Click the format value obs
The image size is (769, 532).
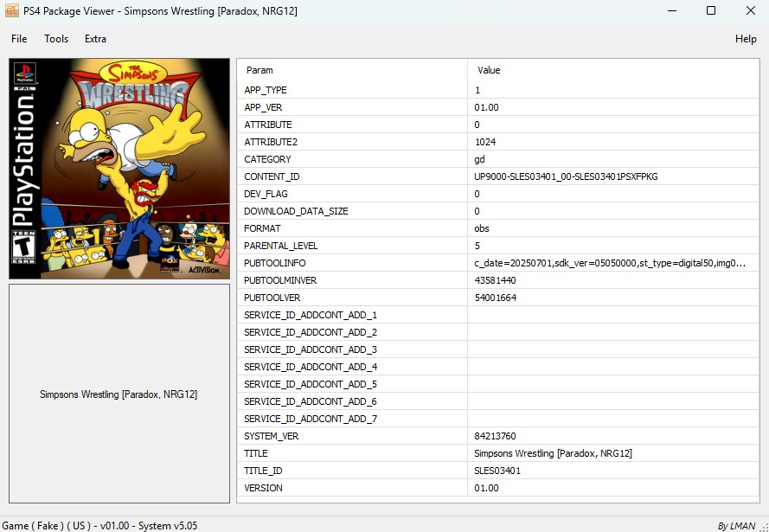482,228
